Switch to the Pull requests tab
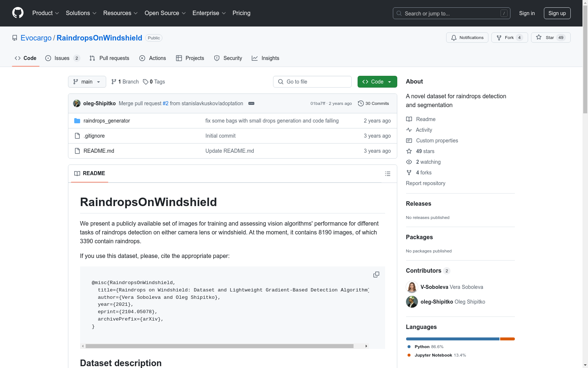Screen dimensions: 588x368 [110, 58]
